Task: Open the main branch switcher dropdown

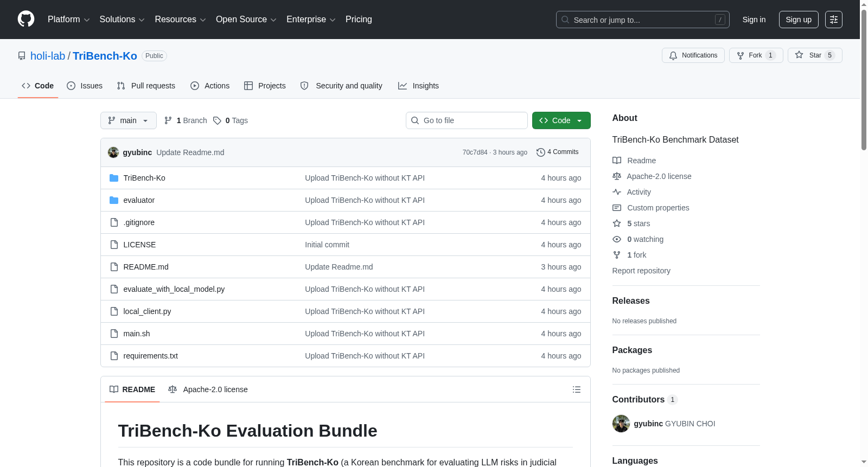Action: tap(129, 120)
